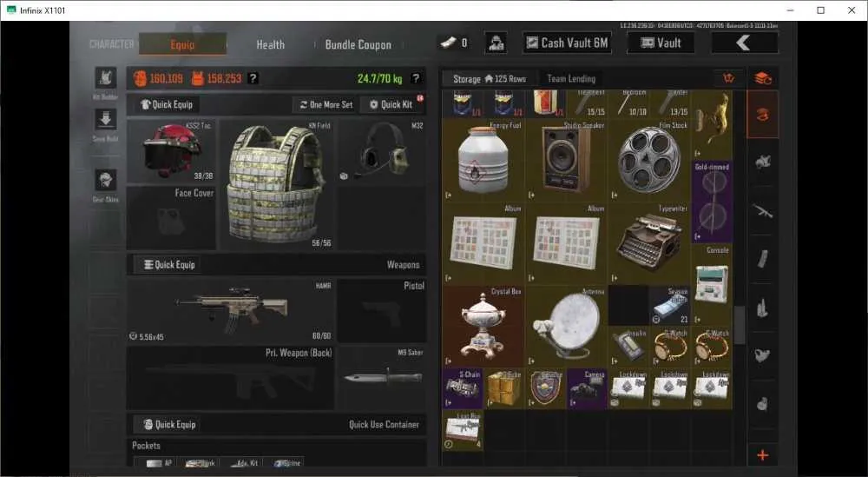Viewport: 868px width, 477px height.
Task: Click the question mark next to weight
Action: click(x=416, y=78)
